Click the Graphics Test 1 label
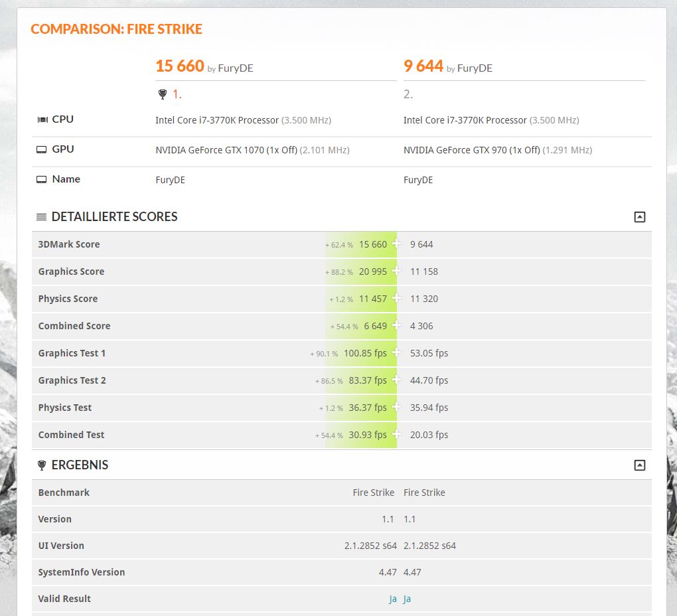 coord(72,353)
